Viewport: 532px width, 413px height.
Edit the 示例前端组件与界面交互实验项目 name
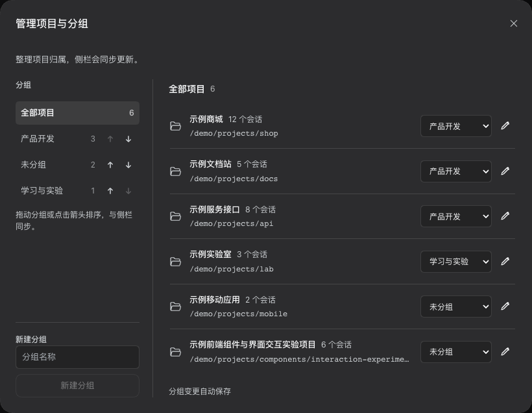pos(505,351)
